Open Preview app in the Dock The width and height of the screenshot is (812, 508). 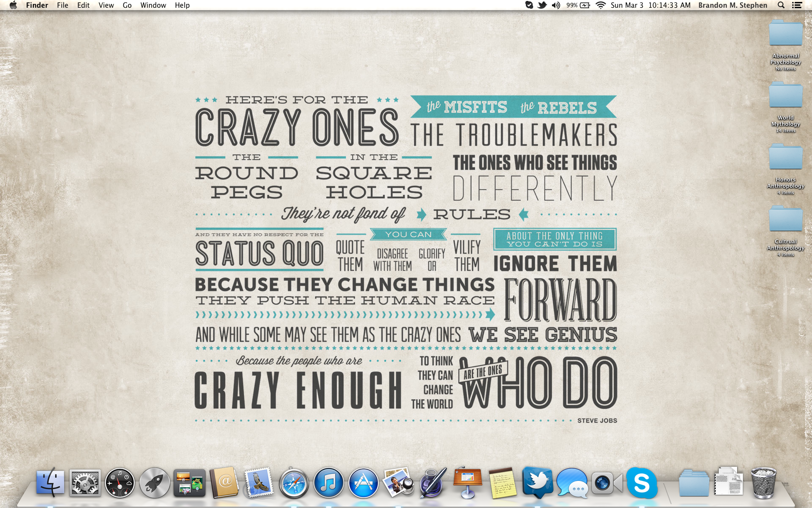[x=398, y=483]
